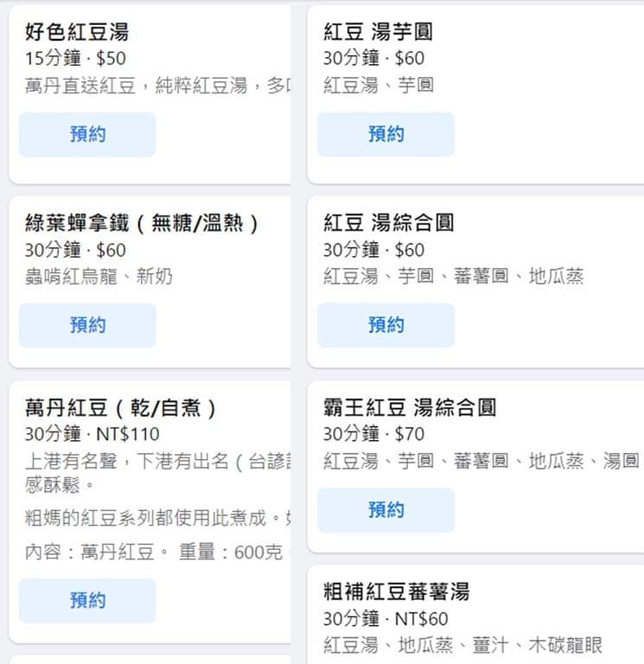Image resolution: width=644 pixels, height=664 pixels.
Task: Open the 好色紅豆湯 item title
Action: click(77, 32)
